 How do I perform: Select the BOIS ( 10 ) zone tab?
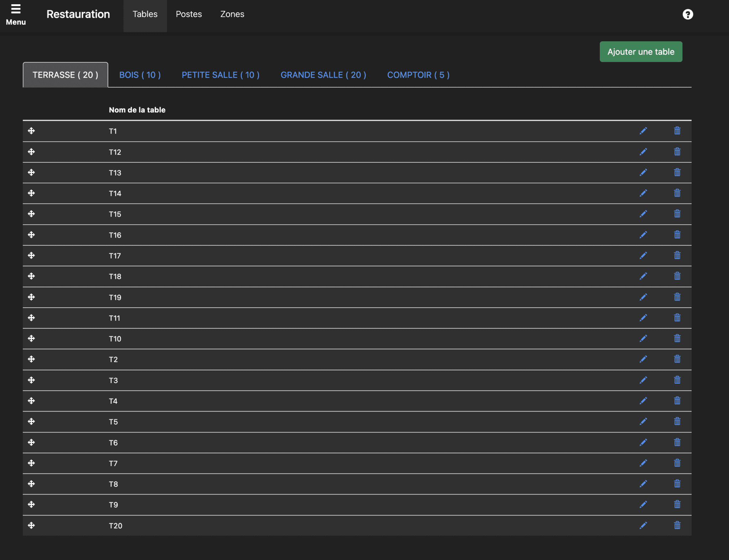tap(140, 75)
